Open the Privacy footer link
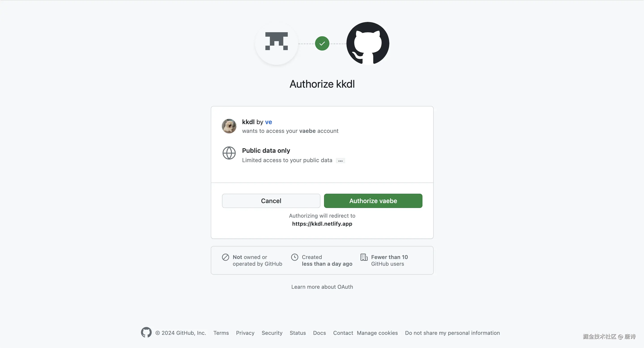Image resolution: width=644 pixels, height=348 pixels. coord(245,333)
